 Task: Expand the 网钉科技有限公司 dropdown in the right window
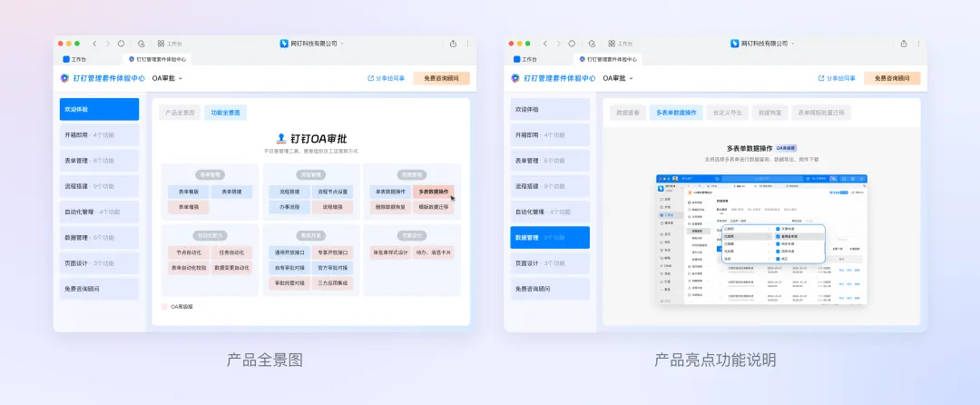(792, 44)
